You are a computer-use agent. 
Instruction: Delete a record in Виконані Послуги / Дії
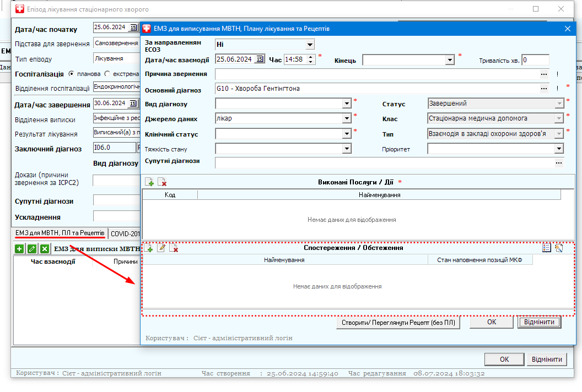tap(162, 182)
